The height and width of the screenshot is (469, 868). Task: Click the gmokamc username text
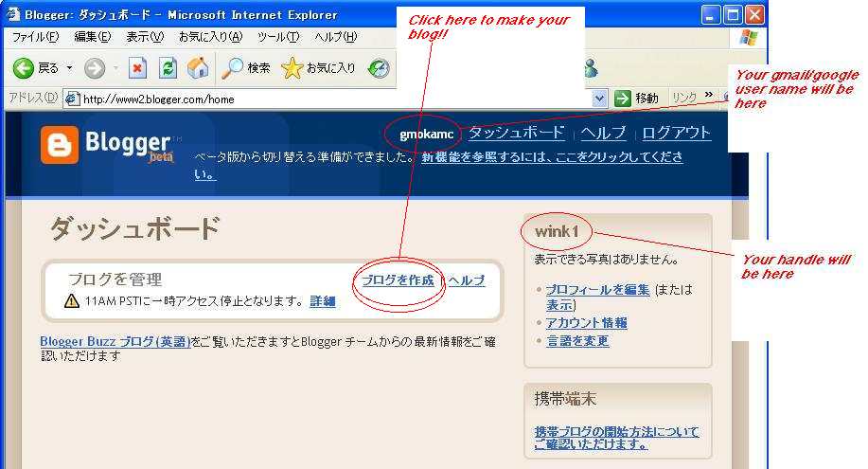pyautogui.click(x=426, y=135)
